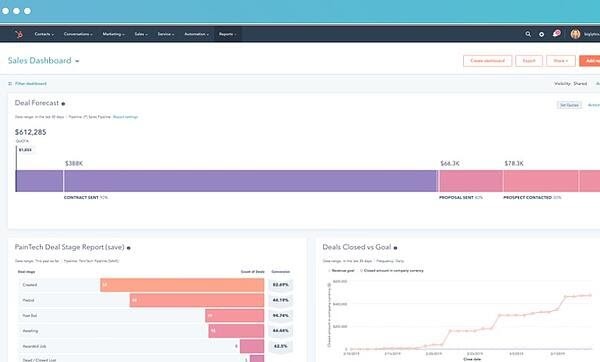This screenshot has height=362, width=600.
Task: Click the Report settings link under Deal Forecast
Action: tap(125, 117)
